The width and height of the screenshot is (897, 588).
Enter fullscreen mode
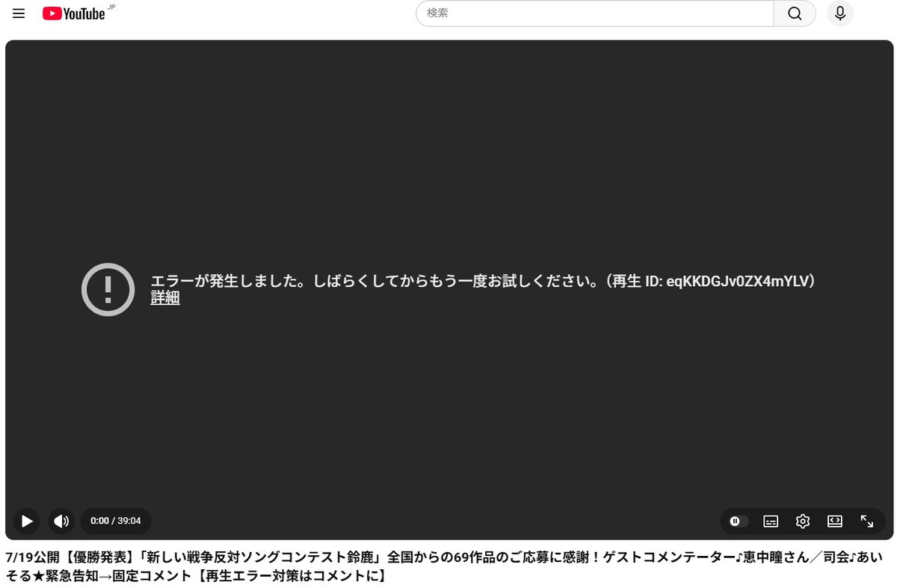867,522
